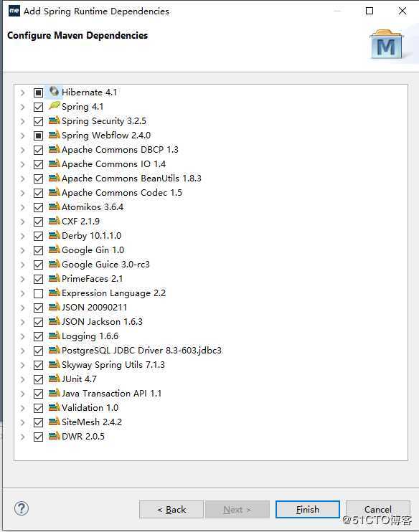419x532 pixels.
Task: Click the Spring Security 3.2.5 library icon
Action: point(54,120)
